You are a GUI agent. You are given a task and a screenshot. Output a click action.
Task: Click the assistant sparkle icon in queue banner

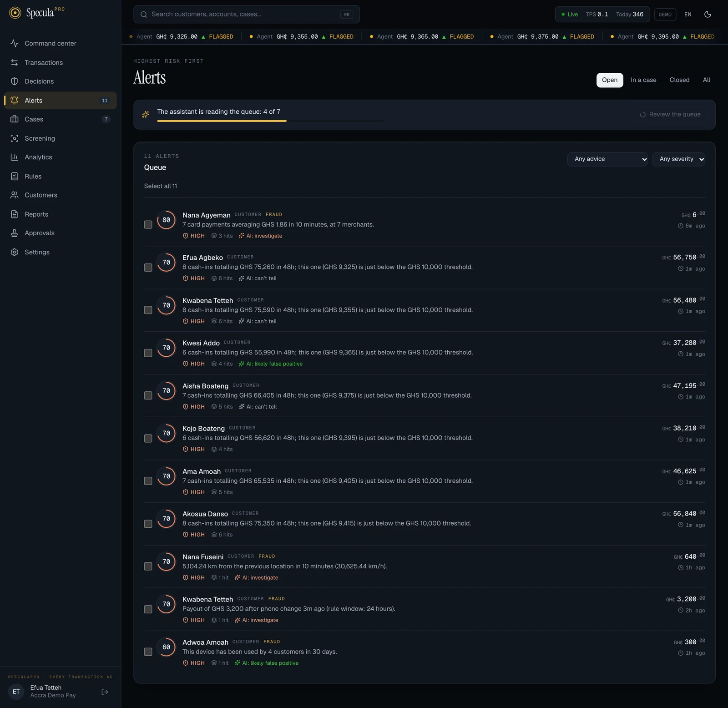click(x=146, y=114)
